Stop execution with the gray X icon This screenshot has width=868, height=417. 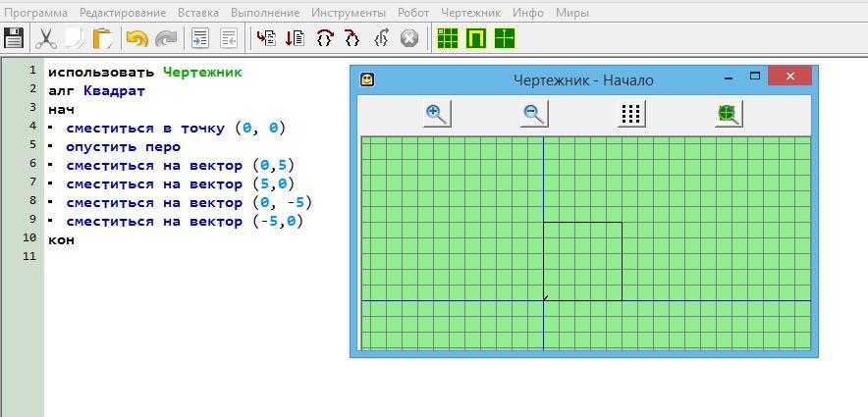[x=409, y=38]
